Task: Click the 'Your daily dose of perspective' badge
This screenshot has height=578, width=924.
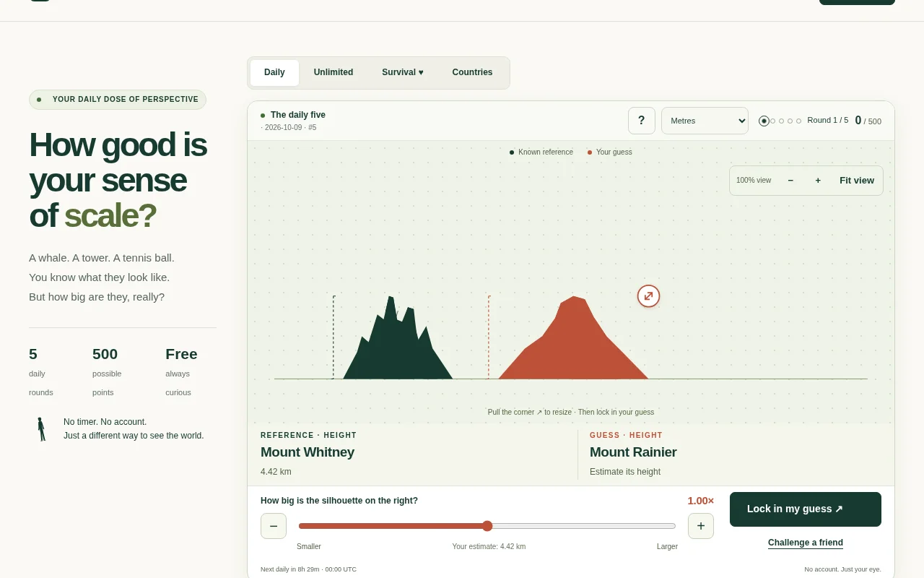Action: 118,100
